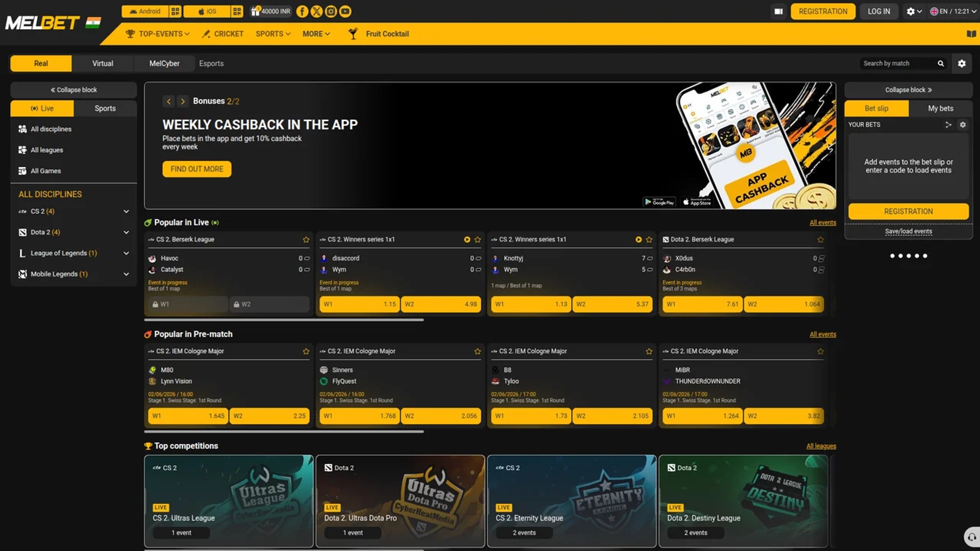This screenshot has width=980, height=551.
Task: Select the Sports tab in sidebar
Action: click(105, 108)
